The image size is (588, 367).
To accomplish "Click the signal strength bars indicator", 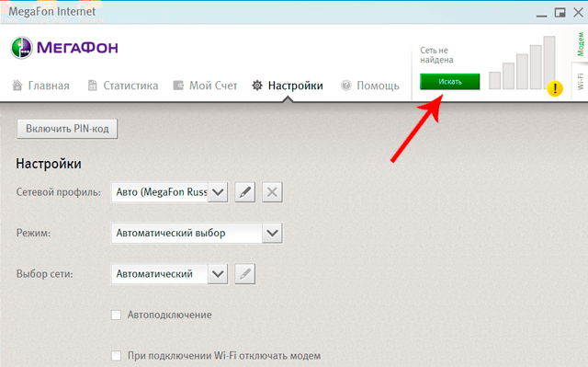I will [522, 63].
